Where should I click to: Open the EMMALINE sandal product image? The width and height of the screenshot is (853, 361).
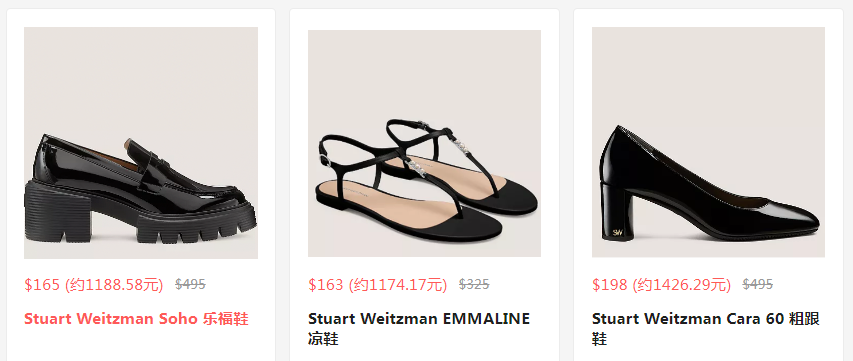click(x=424, y=143)
